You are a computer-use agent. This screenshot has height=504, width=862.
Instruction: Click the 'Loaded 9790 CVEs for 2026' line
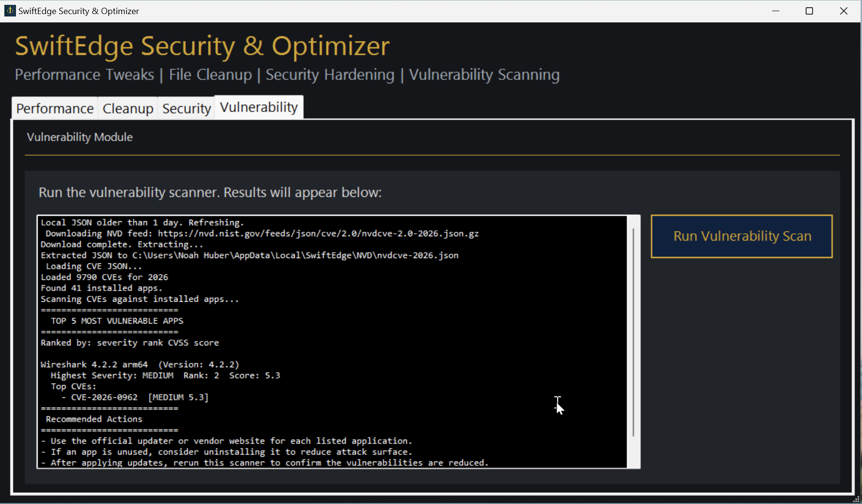(x=104, y=277)
